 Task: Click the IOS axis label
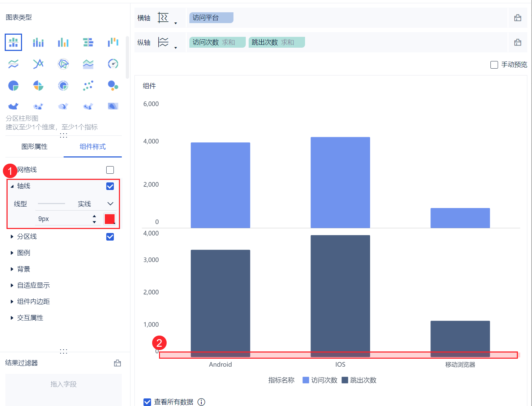click(340, 364)
